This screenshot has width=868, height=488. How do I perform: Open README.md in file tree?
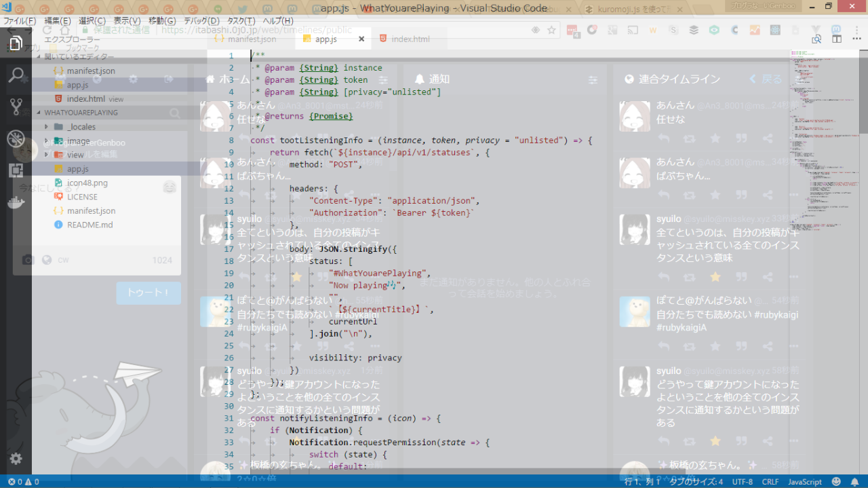coord(90,225)
